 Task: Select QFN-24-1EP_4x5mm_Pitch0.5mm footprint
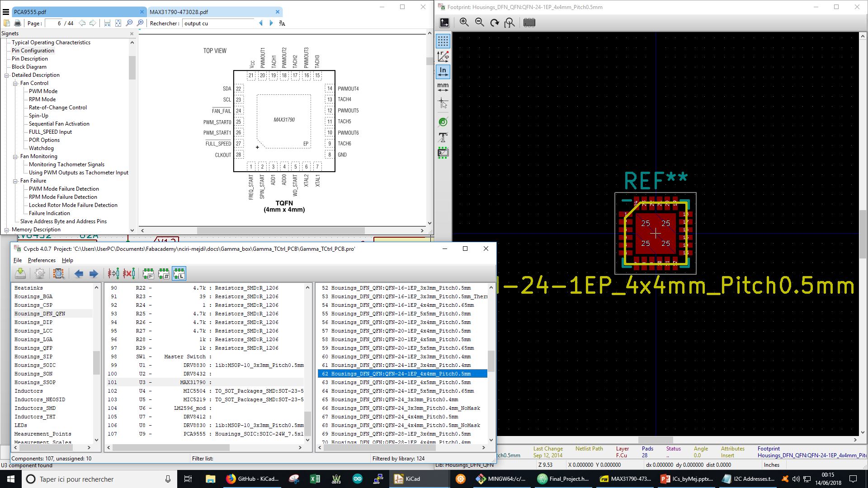tap(401, 382)
